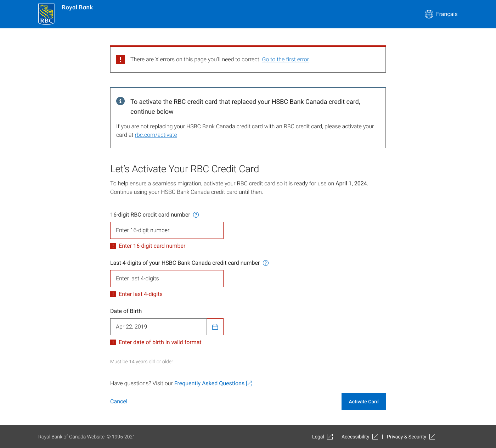Click the globe language icon
The height and width of the screenshot is (448, 496).
[429, 14]
